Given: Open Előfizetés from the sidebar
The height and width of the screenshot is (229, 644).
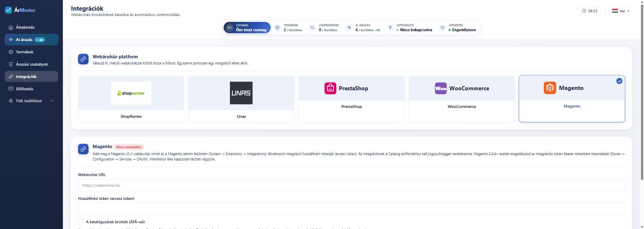Looking at the screenshot, I should point(31,89).
